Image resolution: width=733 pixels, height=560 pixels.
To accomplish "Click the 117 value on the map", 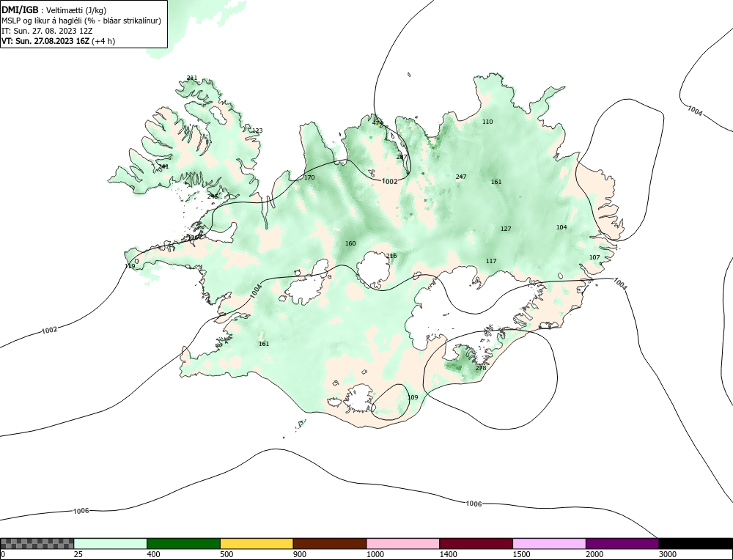I will point(491,261).
